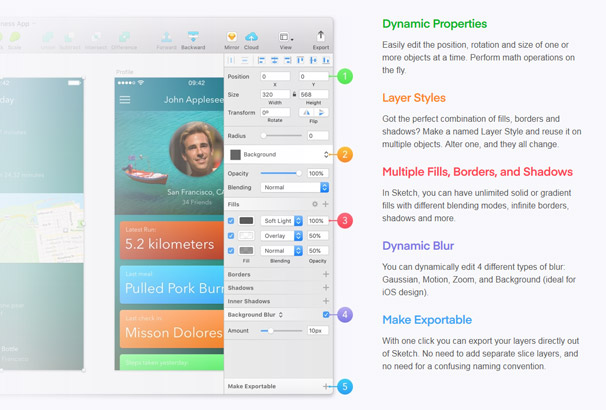
Task: Open the hamburger menu in the Profile artboard
Action: point(125,100)
